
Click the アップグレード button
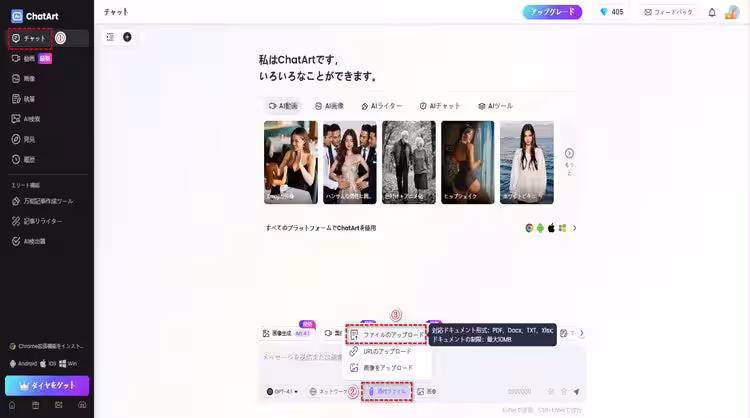coord(552,12)
